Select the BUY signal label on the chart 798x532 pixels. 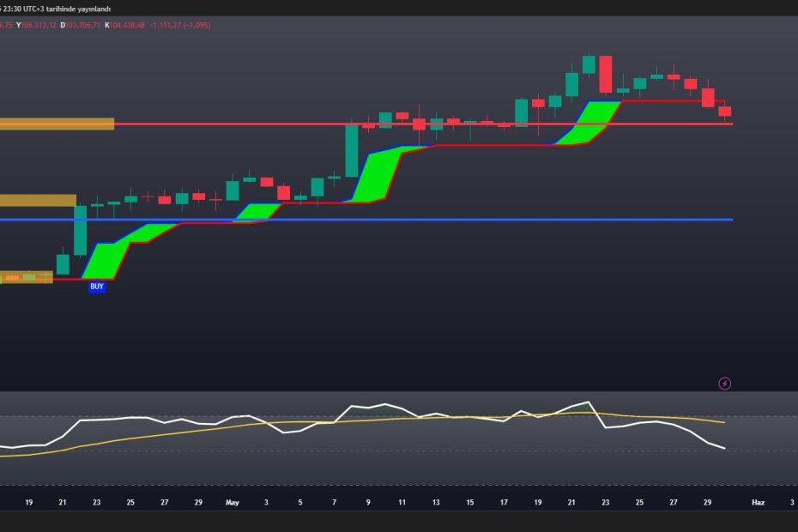pyautogui.click(x=94, y=286)
